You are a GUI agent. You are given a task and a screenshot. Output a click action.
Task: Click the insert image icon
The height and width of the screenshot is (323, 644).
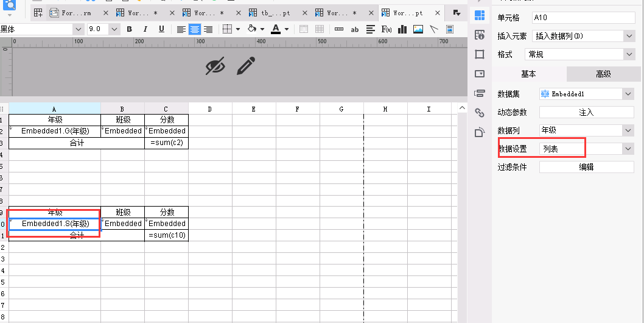coord(418,29)
